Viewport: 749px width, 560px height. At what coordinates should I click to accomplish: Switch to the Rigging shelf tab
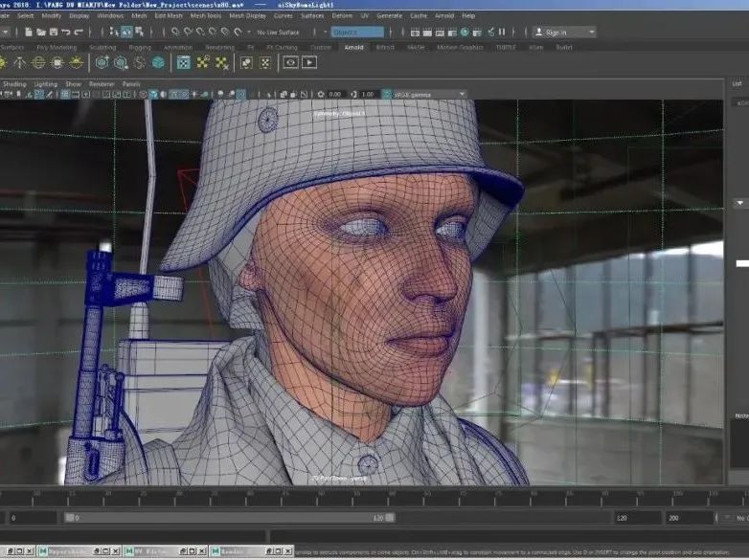pos(140,47)
